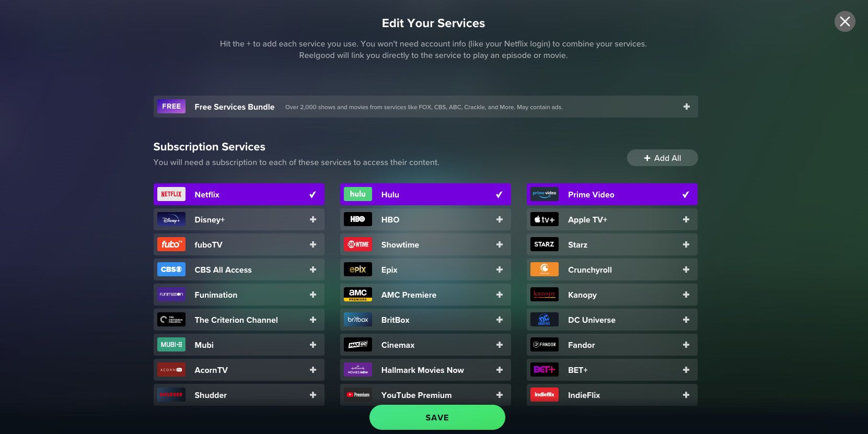Click the Cinemax MAX GO logo
This screenshot has height=434, width=868.
click(x=358, y=345)
